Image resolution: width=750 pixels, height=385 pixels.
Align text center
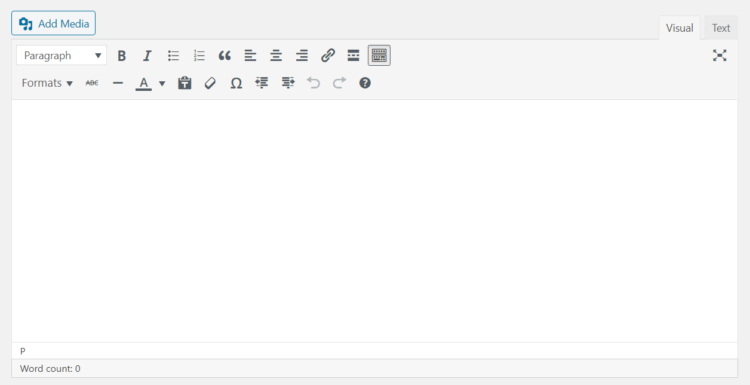pos(276,55)
